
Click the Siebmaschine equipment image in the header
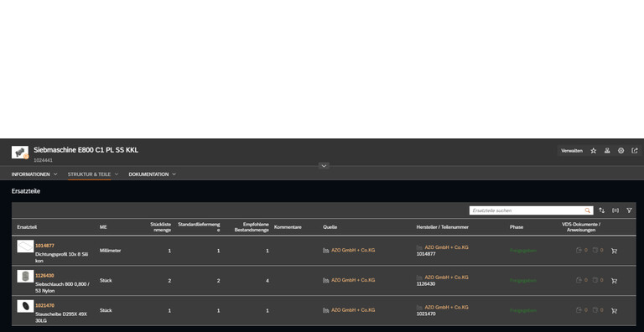(x=20, y=152)
